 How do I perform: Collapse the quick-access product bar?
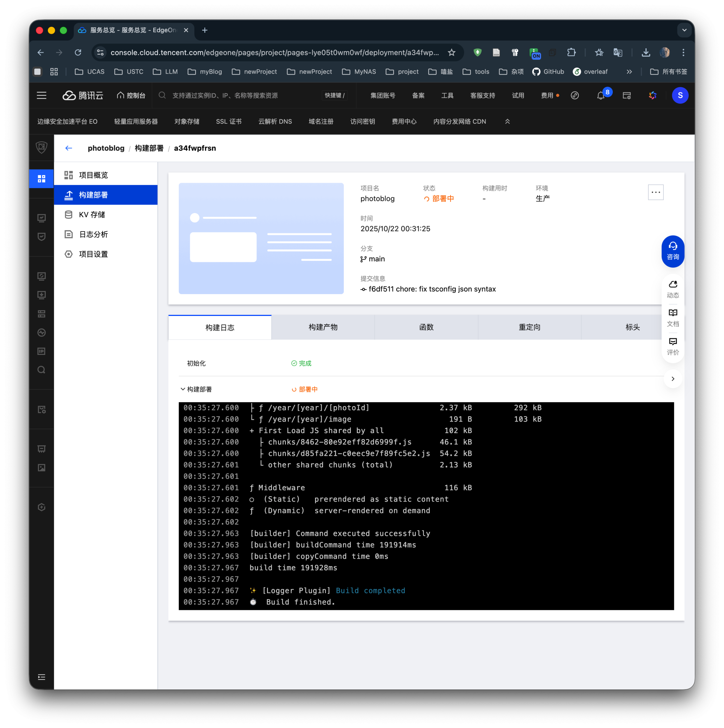click(x=507, y=121)
